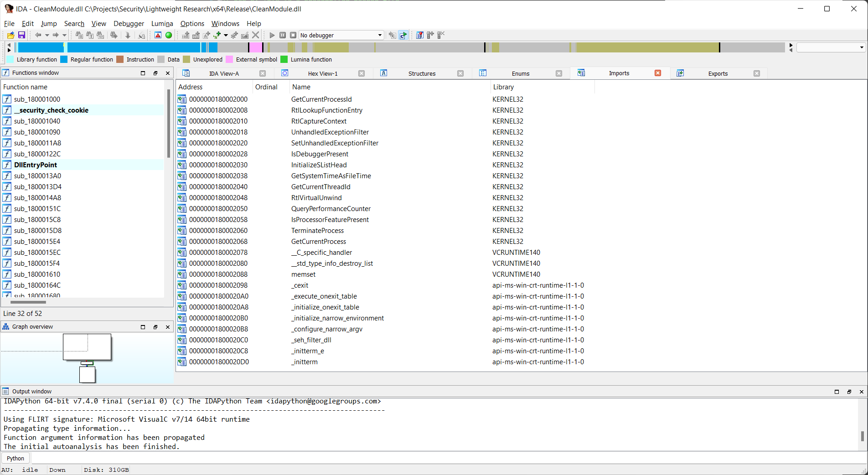Close the Hex View-1 tab
This screenshot has height=475, width=868.
(x=362, y=73)
